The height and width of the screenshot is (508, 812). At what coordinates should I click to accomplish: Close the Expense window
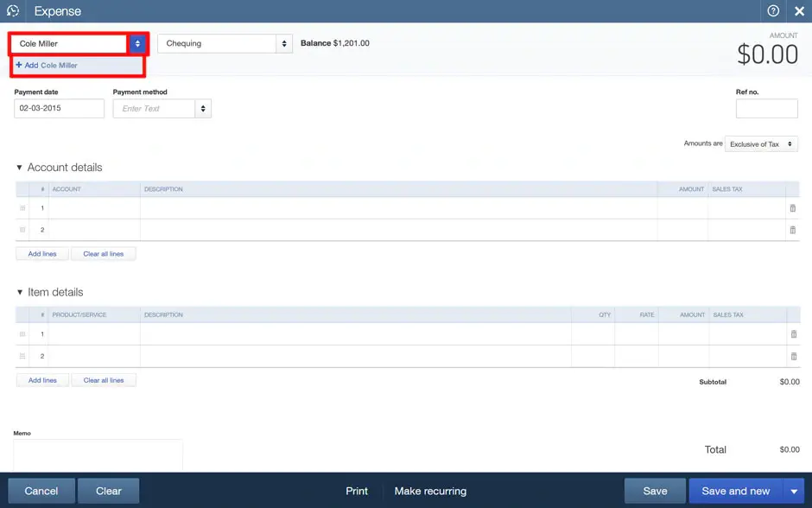point(800,11)
